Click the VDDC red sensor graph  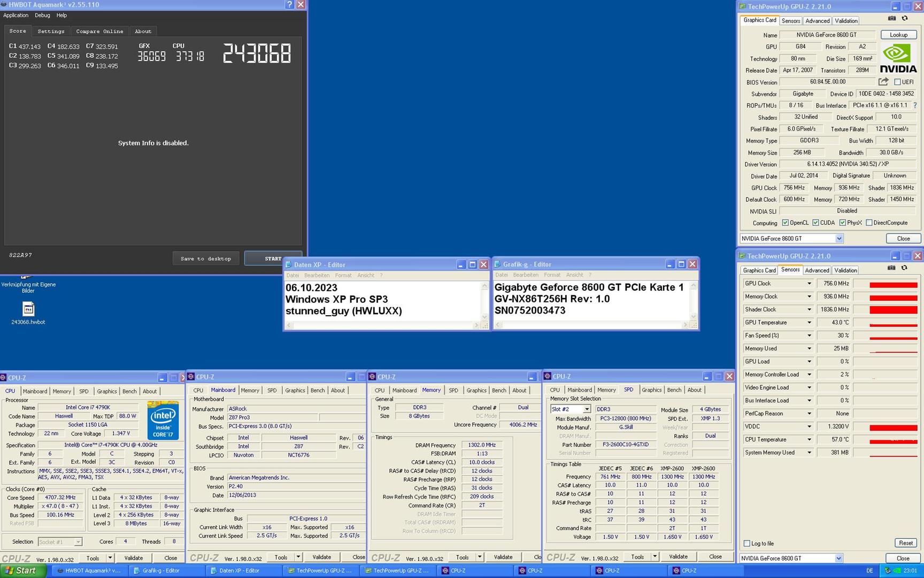coord(885,427)
